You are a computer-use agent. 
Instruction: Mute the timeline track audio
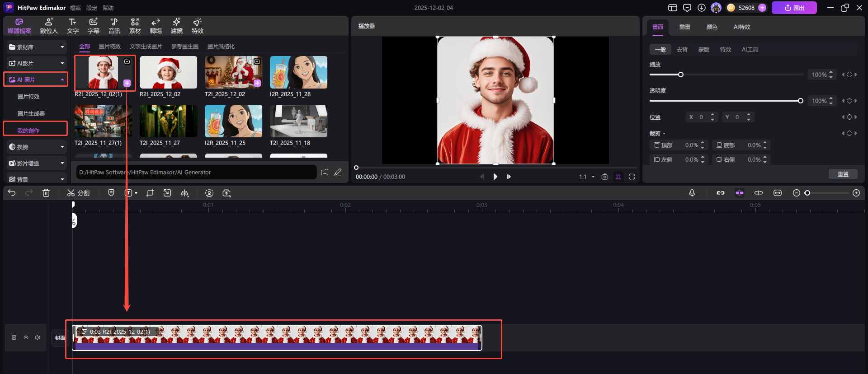(x=38, y=337)
